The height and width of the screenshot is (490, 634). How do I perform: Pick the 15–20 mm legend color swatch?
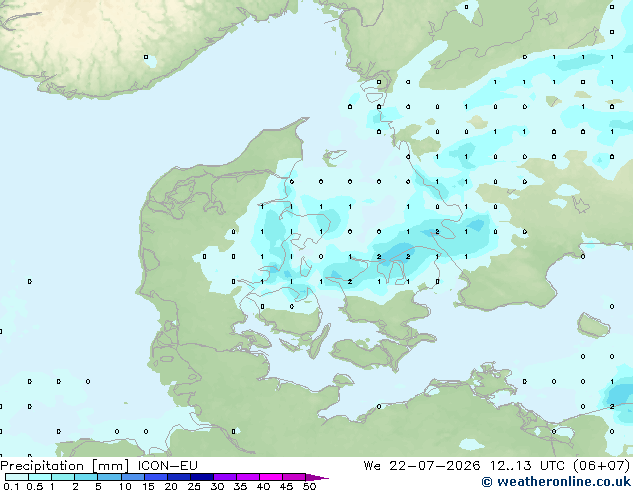click(x=155, y=477)
